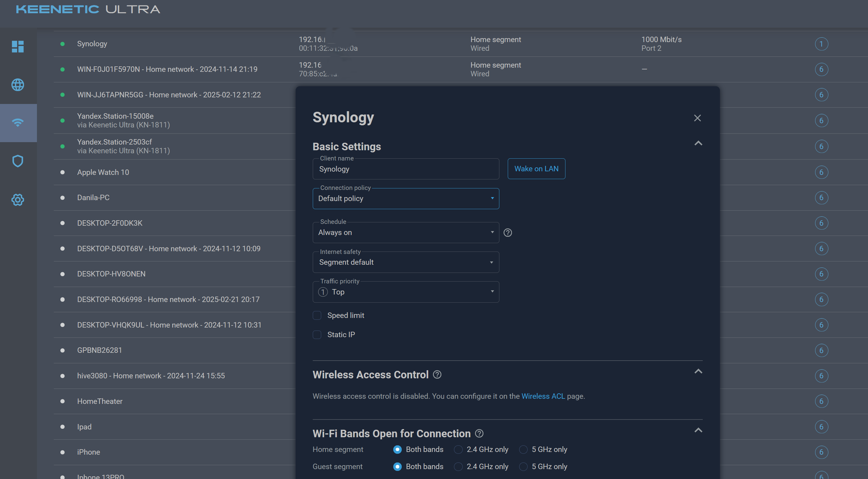Open the settings gear sidebar icon
This screenshot has width=868, height=479.
coord(17,200)
